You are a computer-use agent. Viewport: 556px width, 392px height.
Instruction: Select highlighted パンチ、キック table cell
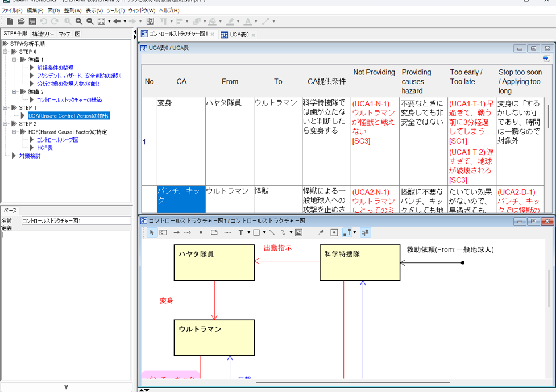(181, 199)
